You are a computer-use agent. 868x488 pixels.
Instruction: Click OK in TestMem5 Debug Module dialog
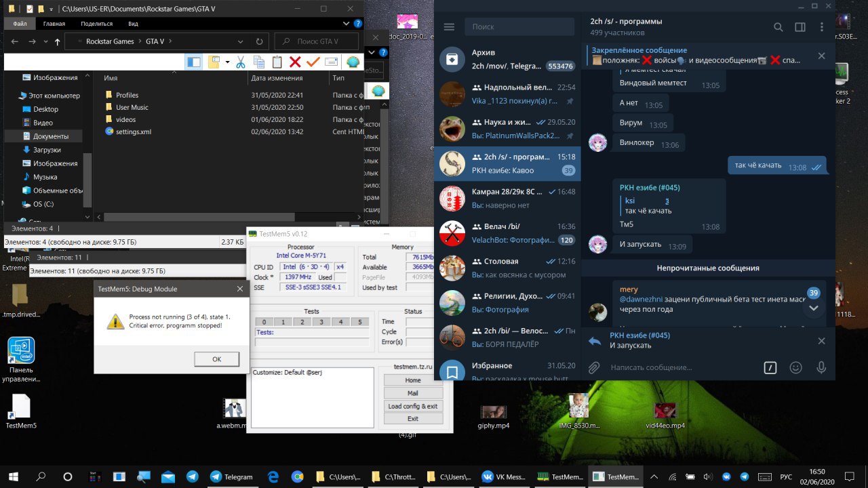click(x=216, y=359)
